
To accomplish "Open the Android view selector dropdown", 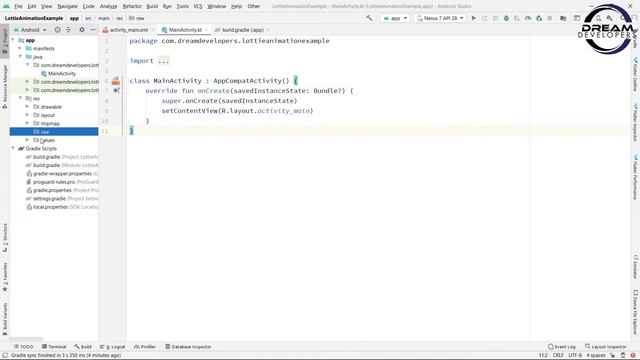I will click(x=30, y=30).
